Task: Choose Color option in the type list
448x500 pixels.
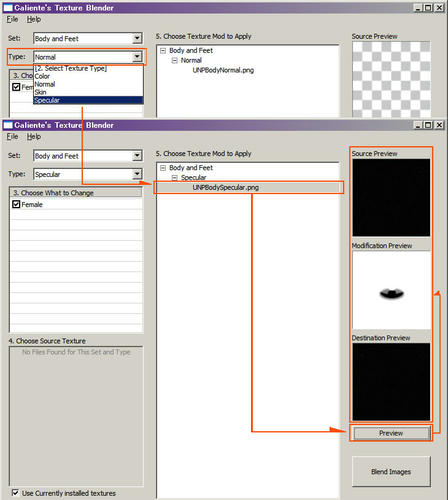Action: point(88,76)
